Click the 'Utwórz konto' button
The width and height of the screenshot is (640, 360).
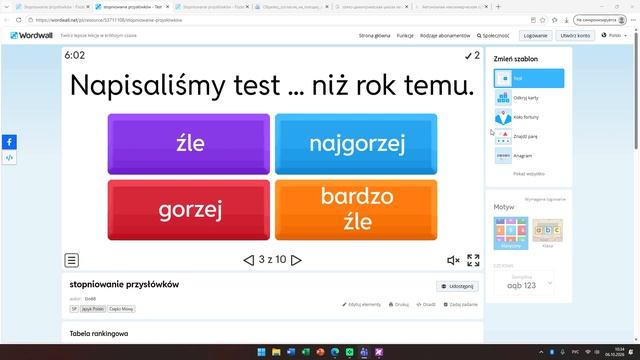(x=575, y=36)
